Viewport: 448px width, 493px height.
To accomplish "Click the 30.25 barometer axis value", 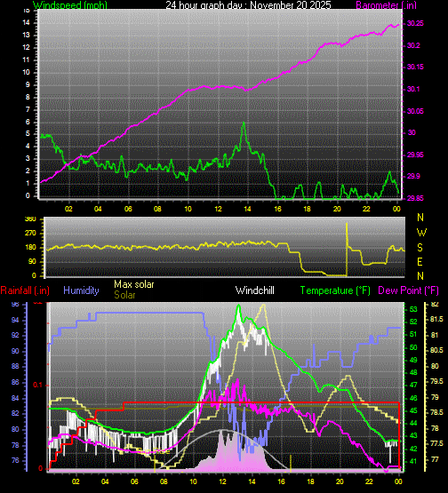I will [415, 24].
